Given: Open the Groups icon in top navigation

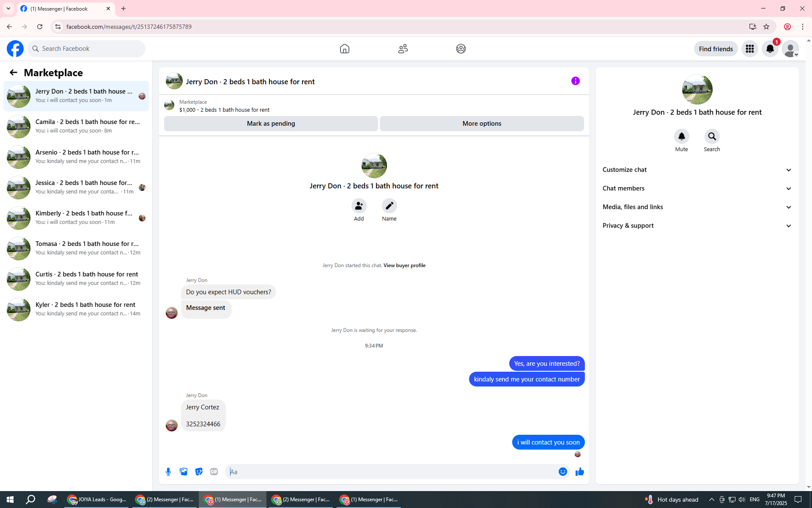Looking at the screenshot, I should click(461, 49).
